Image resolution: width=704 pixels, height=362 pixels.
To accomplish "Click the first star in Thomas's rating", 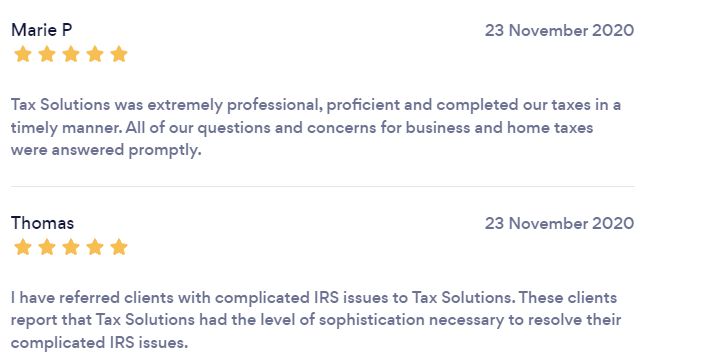I will [23, 247].
